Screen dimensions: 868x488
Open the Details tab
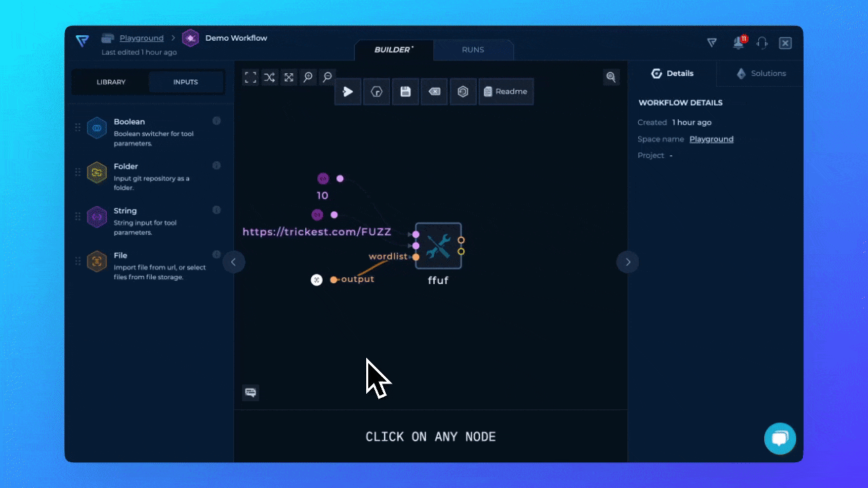pos(672,73)
